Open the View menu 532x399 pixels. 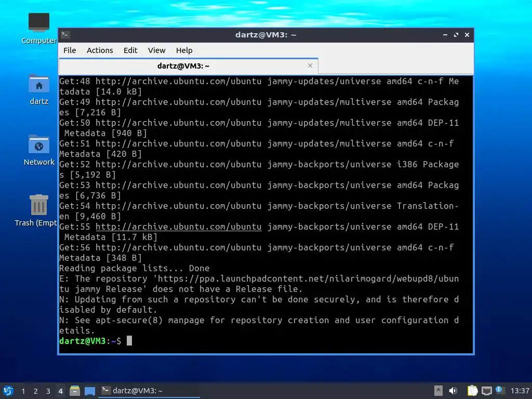point(157,50)
